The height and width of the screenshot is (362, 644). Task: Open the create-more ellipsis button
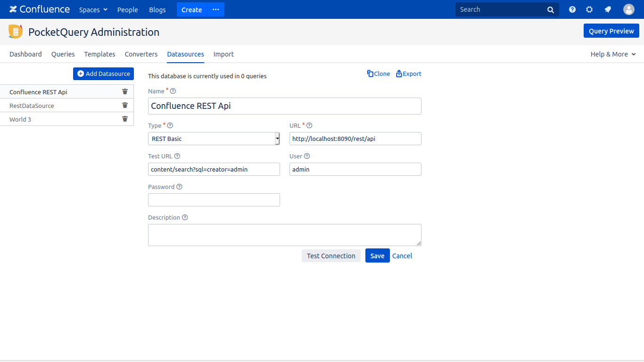coord(215,9)
